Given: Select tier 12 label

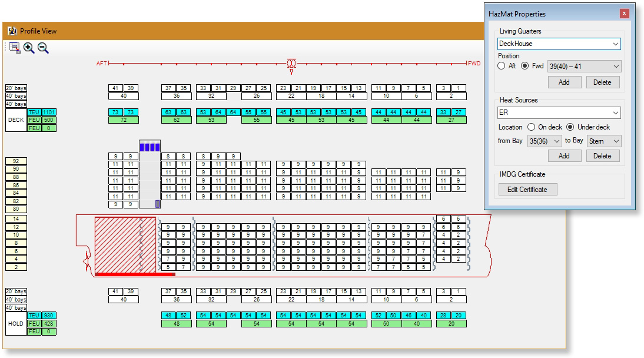Looking at the screenshot, I should (x=16, y=227).
